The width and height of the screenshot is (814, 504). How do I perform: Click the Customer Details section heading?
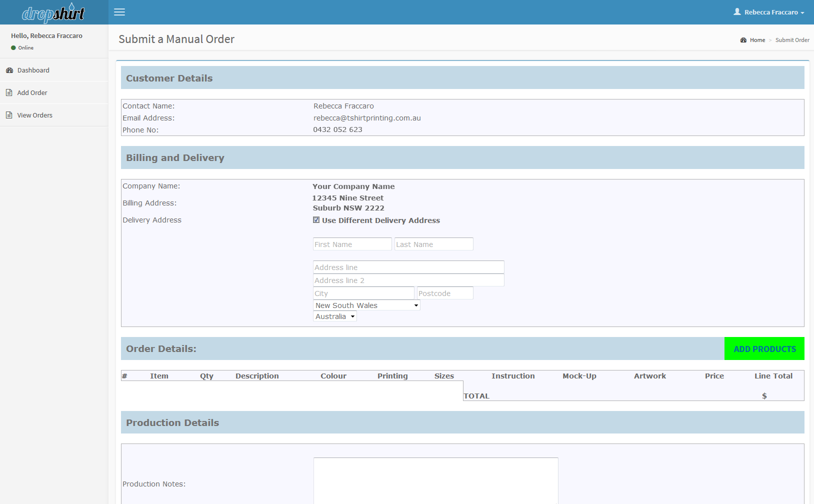click(169, 78)
